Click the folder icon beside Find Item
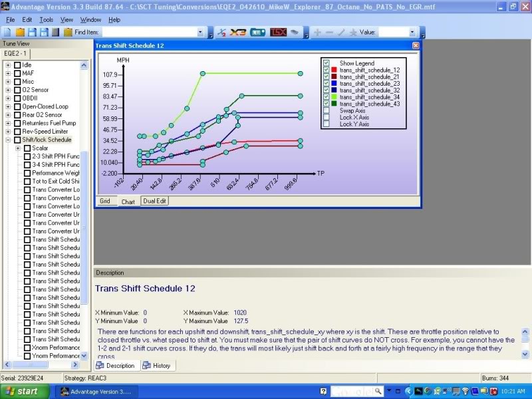532x399 pixels. pos(68,32)
